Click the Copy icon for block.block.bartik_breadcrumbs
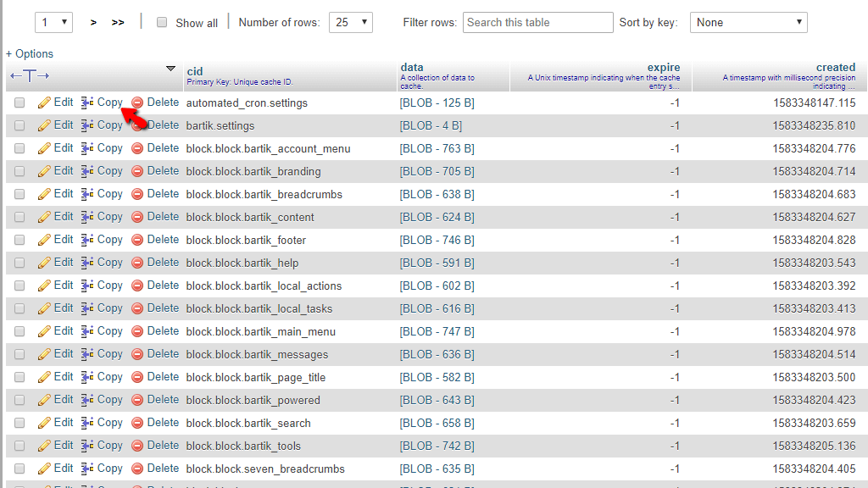The height and width of the screenshot is (488, 868). click(x=87, y=194)
